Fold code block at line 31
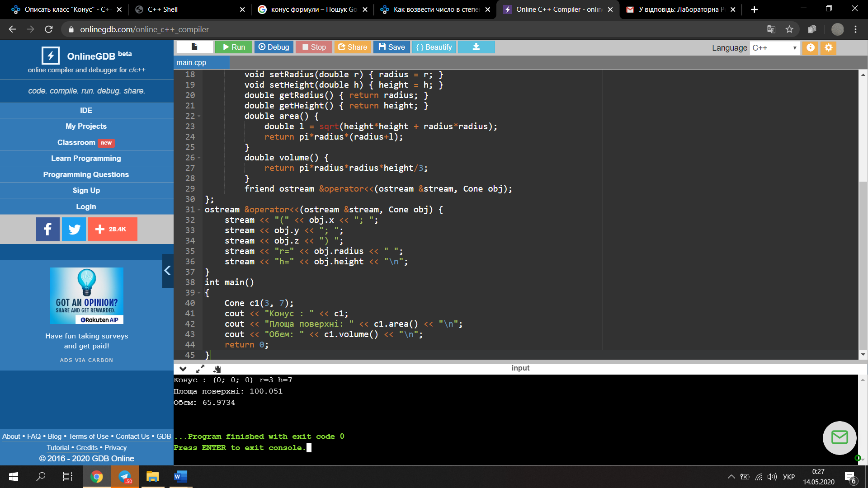868x488 pixels. coord(199,210)
